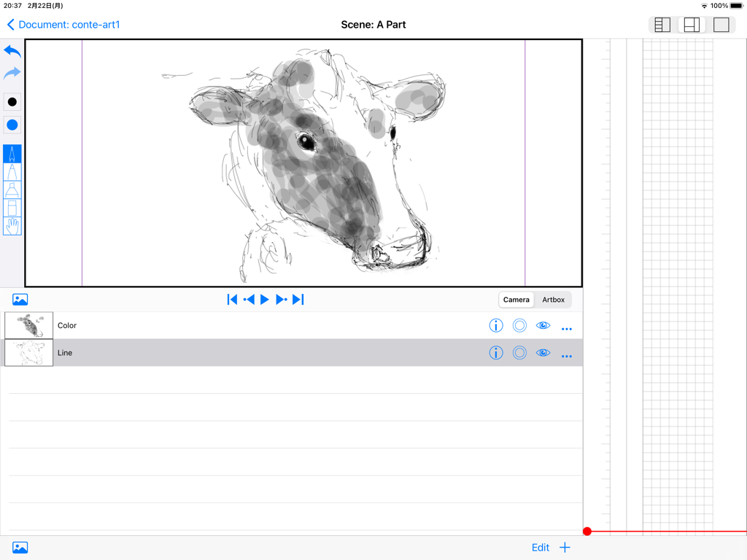This screenshot has width=747, height=560.
Task: Select the Camera tab
Action: 516,299
